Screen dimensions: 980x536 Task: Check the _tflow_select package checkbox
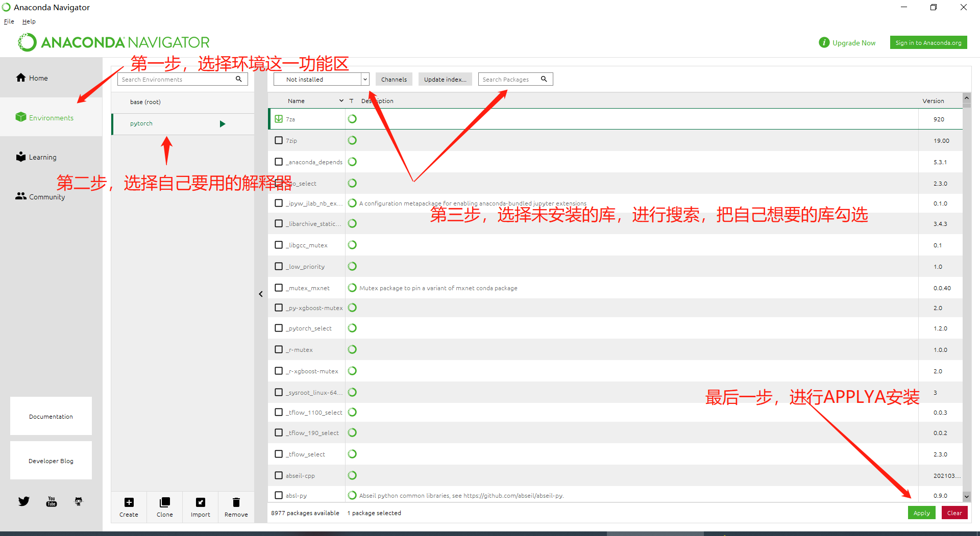(279, 454)
